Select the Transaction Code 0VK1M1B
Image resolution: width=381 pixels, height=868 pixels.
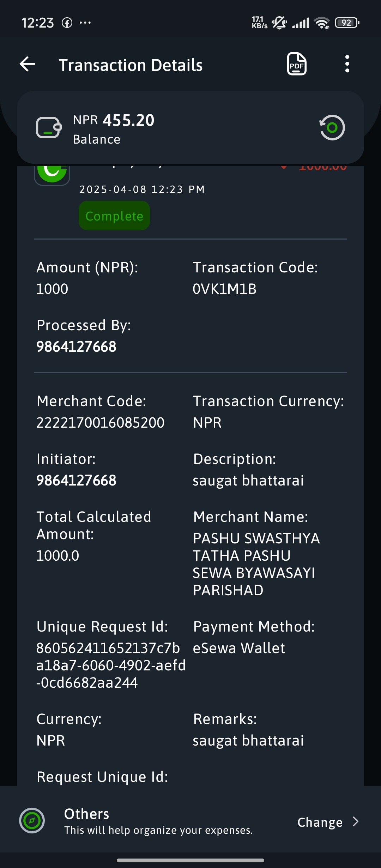[225, 289]
